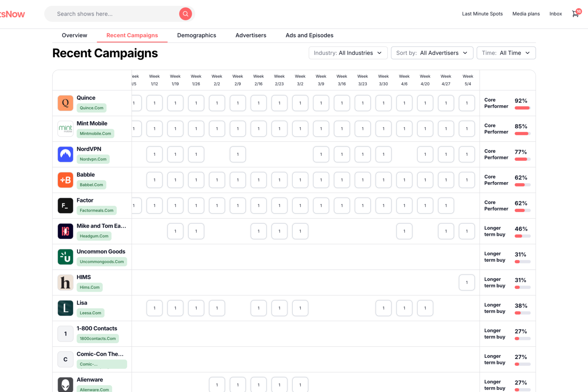Click the Week 4/20 column header

point(425,80)
